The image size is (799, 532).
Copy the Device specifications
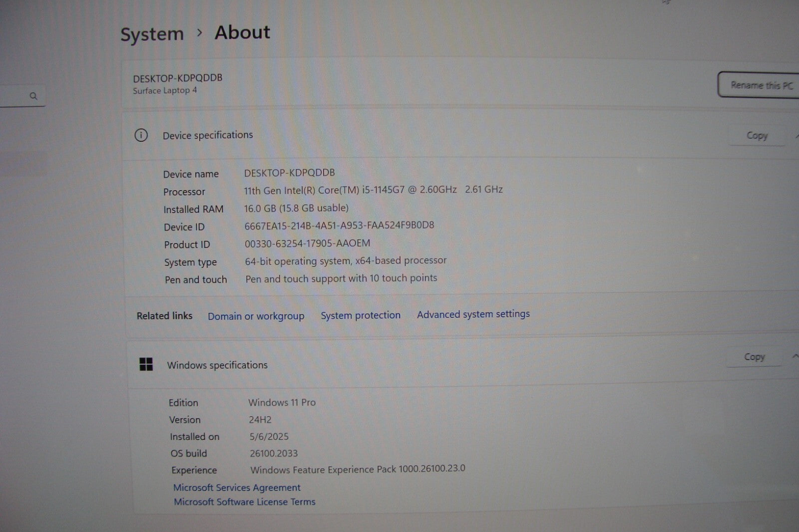click(756, 135)
